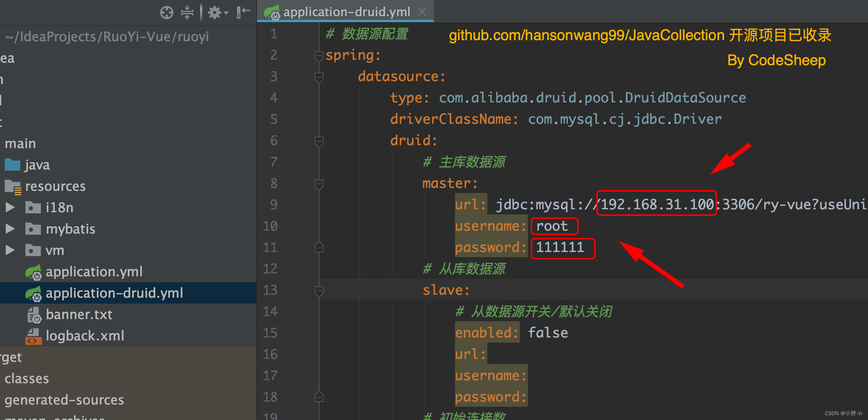The image size is (868, 420).
Task: Open generated-sources folder in tree
Action: (x=64, y=400)
